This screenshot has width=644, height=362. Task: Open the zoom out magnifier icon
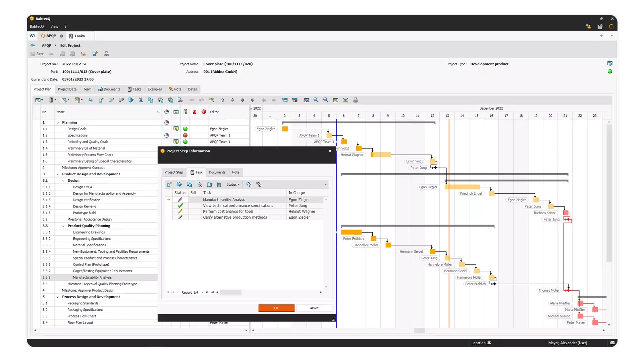tap(316, 100)
